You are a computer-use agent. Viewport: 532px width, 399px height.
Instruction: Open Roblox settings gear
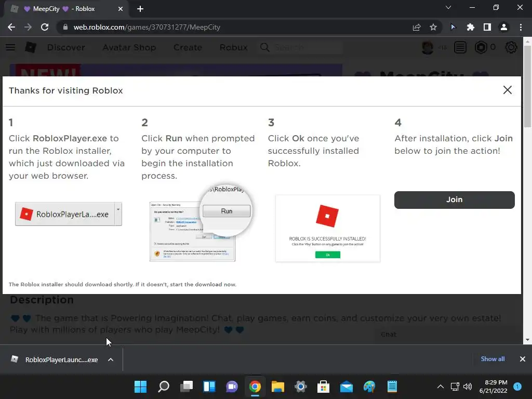pyautogui.click(x=511, y=47)
